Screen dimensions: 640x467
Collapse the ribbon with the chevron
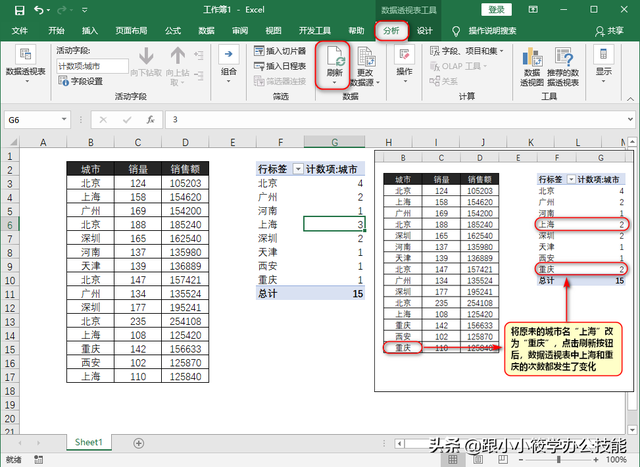click(630, 99)
